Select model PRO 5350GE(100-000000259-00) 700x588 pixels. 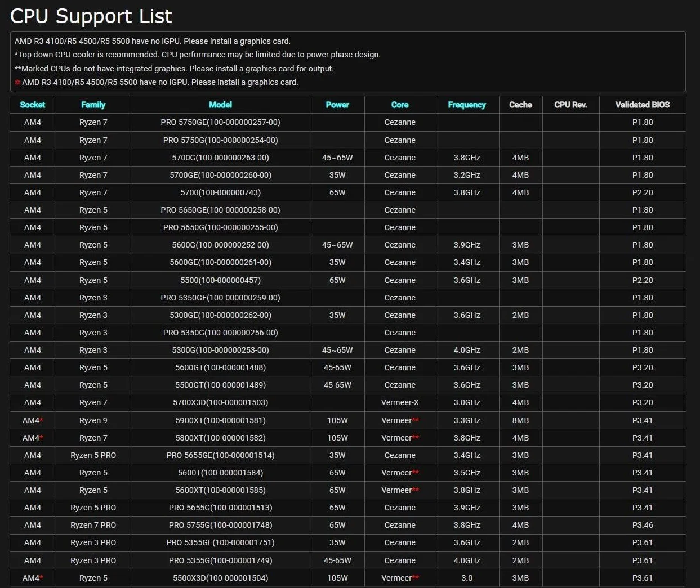(220, 298)
